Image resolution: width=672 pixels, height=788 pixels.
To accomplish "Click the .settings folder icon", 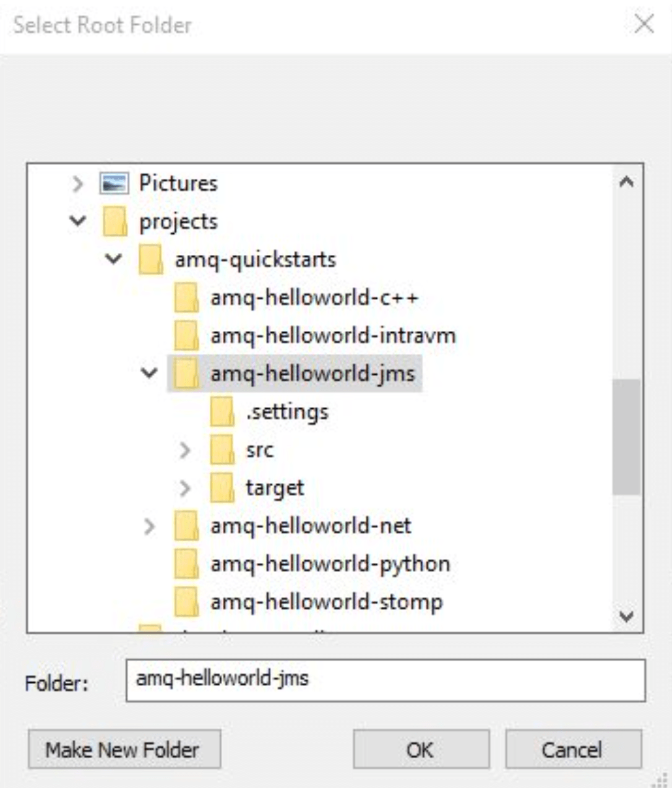I will [222, 412].
